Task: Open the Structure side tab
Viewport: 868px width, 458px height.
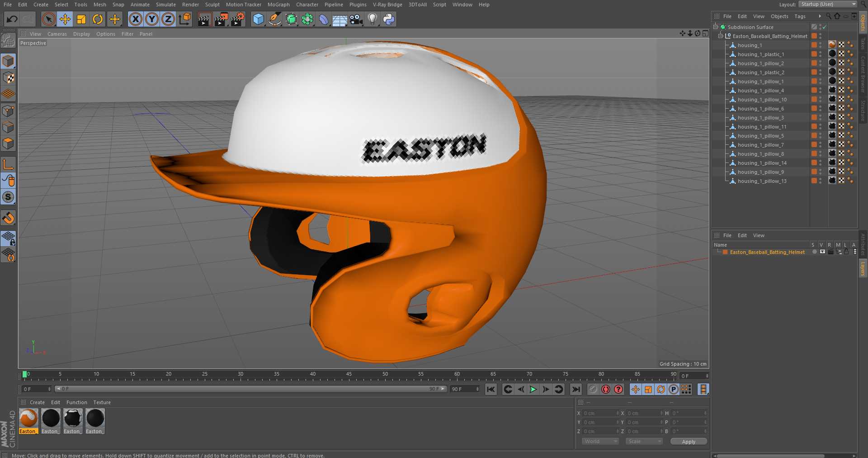Action: [x=863, y=111]
